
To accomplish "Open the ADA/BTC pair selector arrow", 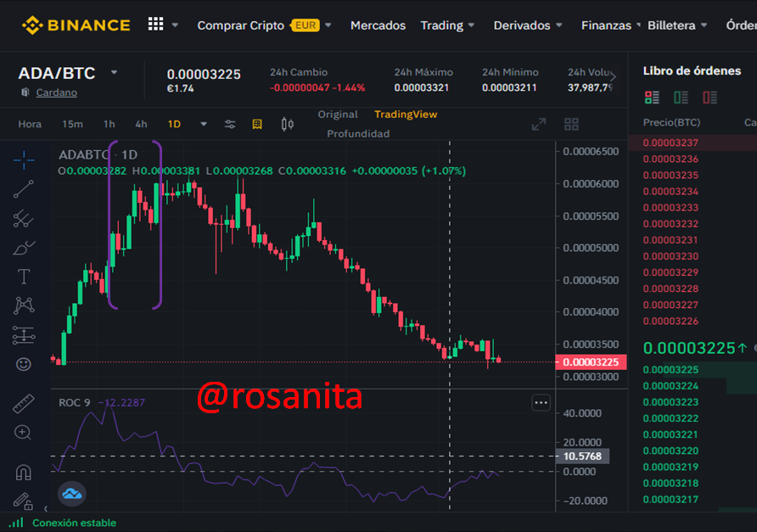I will tap(114, 72).
